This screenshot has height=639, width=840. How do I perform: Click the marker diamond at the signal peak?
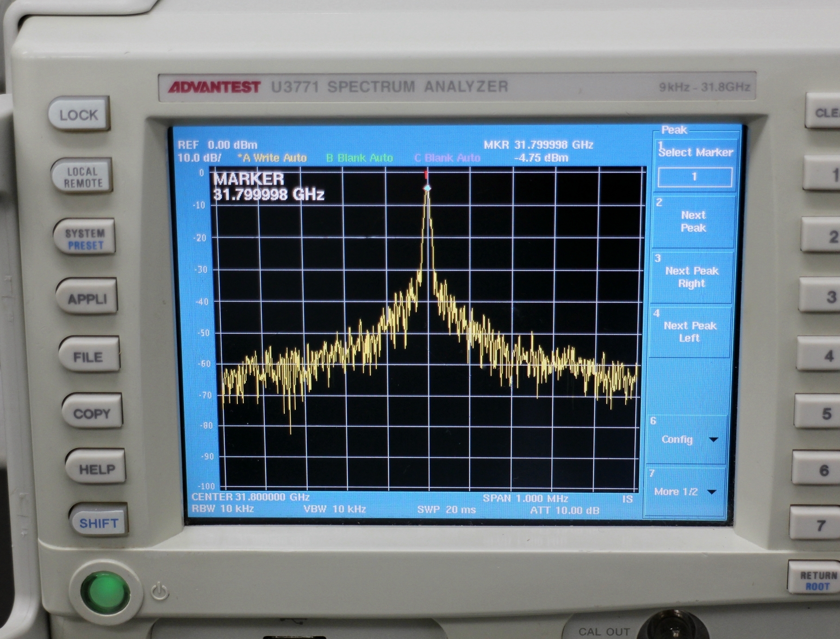(427, 188)
